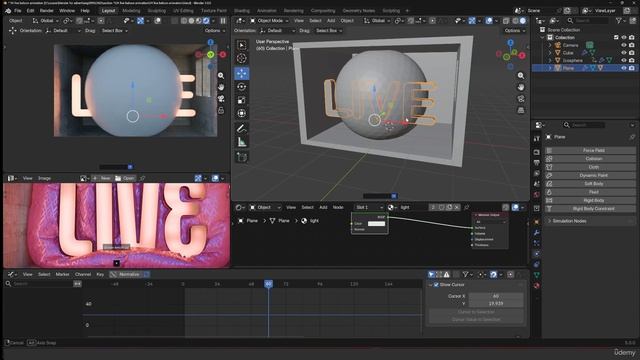640x360 pixels.
Task: Toggle visibility eye of the Plane object
Action: (624, 68)
